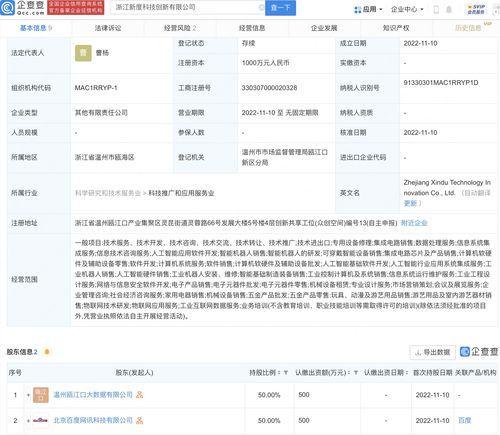Open the 应用 dropdown menu
500x435 pixels.
point(368,9)
